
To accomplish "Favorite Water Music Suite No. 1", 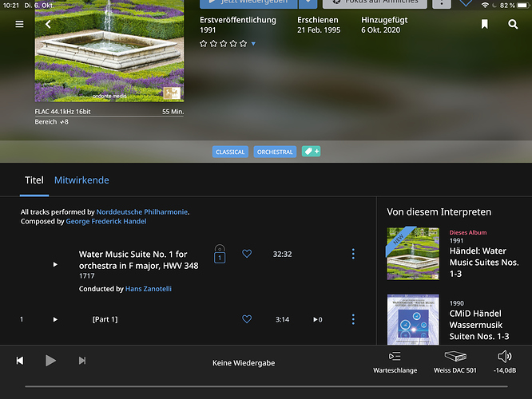I will pos(247,254).
